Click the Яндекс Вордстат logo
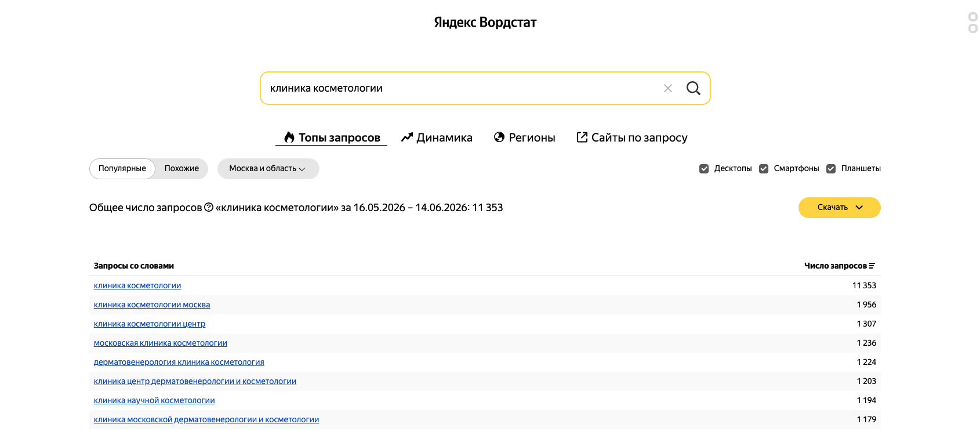Viewport: 980px width, 431px height. (x=485, y=23)
